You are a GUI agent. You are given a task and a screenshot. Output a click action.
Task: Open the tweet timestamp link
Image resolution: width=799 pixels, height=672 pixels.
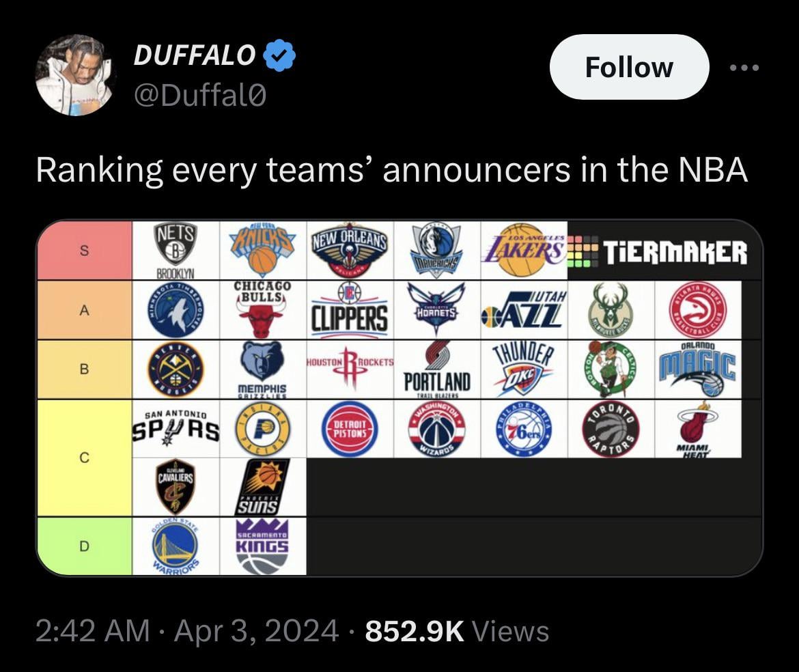[186, 631]
